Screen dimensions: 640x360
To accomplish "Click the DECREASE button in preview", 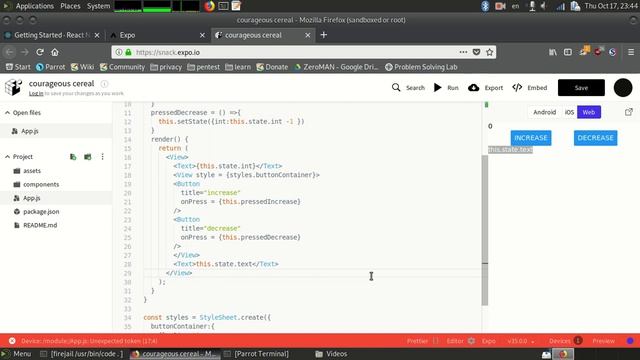I will coord(596,138).
